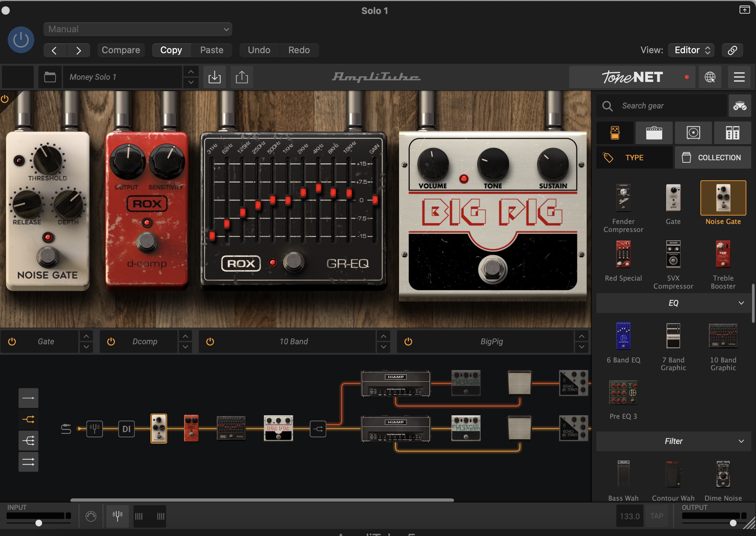Choose the Red Special pedal

pyautogui.click(x=623, y=261)
